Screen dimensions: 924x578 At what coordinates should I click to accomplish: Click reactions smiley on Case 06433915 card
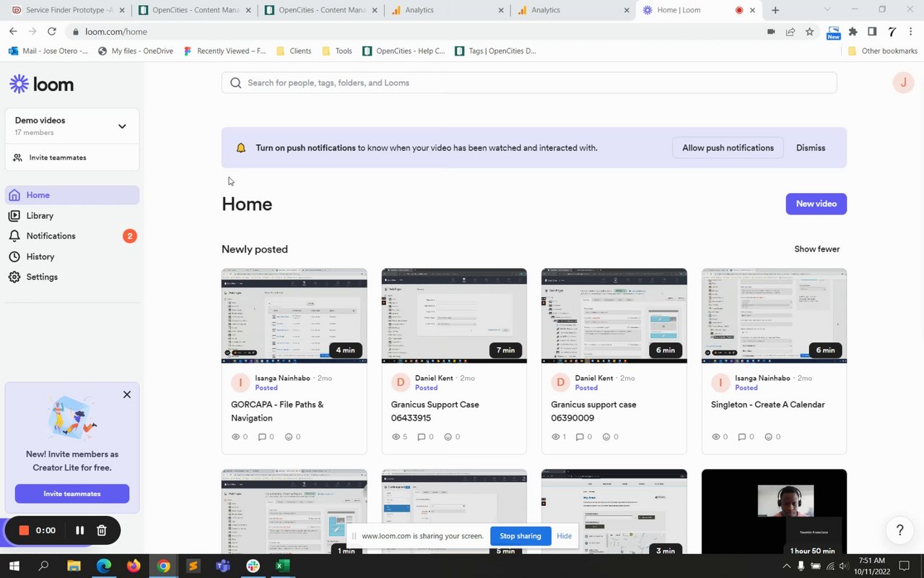coord(448,437)
